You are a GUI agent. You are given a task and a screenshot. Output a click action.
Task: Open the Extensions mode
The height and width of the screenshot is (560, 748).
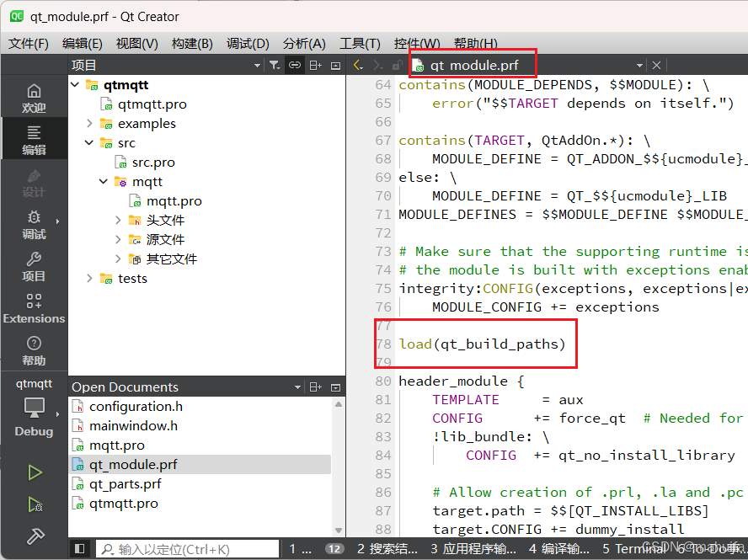[x=34, y=308]
